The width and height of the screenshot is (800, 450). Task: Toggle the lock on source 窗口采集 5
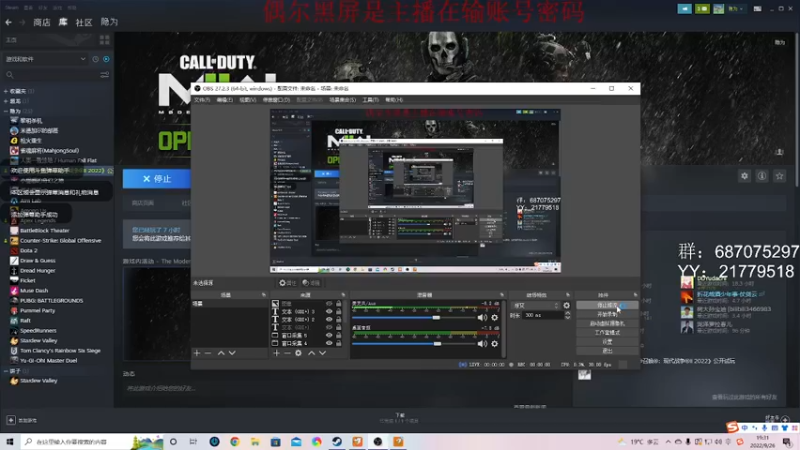338,335
